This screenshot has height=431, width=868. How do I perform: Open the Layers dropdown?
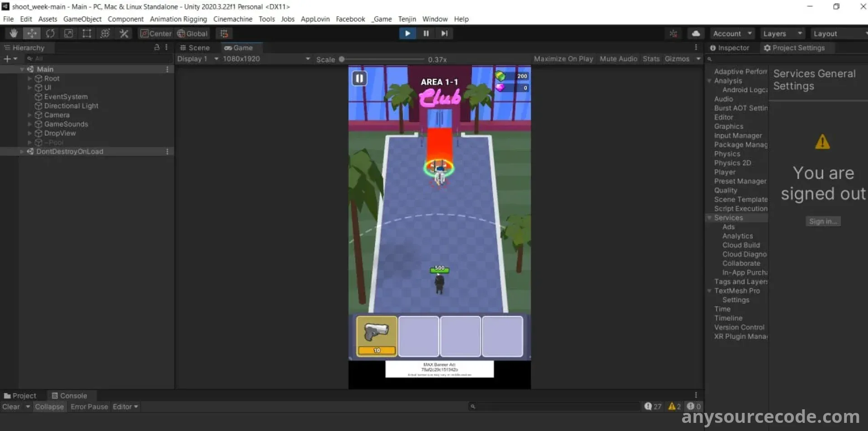(782, 34)
